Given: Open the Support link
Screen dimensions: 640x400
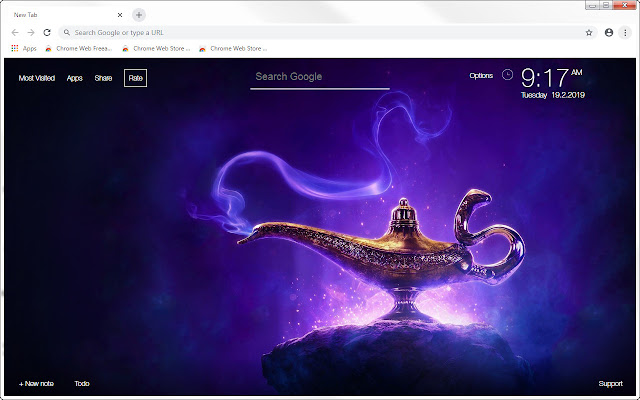Looking at the screenshot, I should click(x=610, y=384).
